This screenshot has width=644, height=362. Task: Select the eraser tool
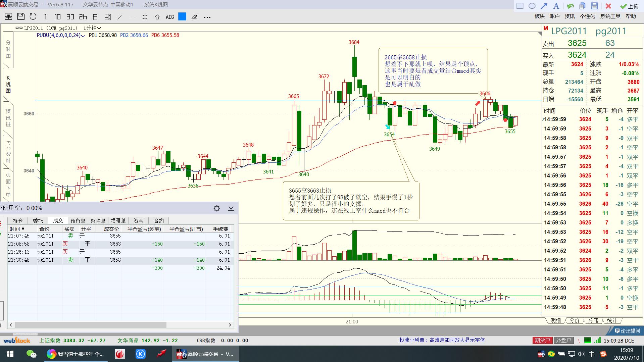194,17
